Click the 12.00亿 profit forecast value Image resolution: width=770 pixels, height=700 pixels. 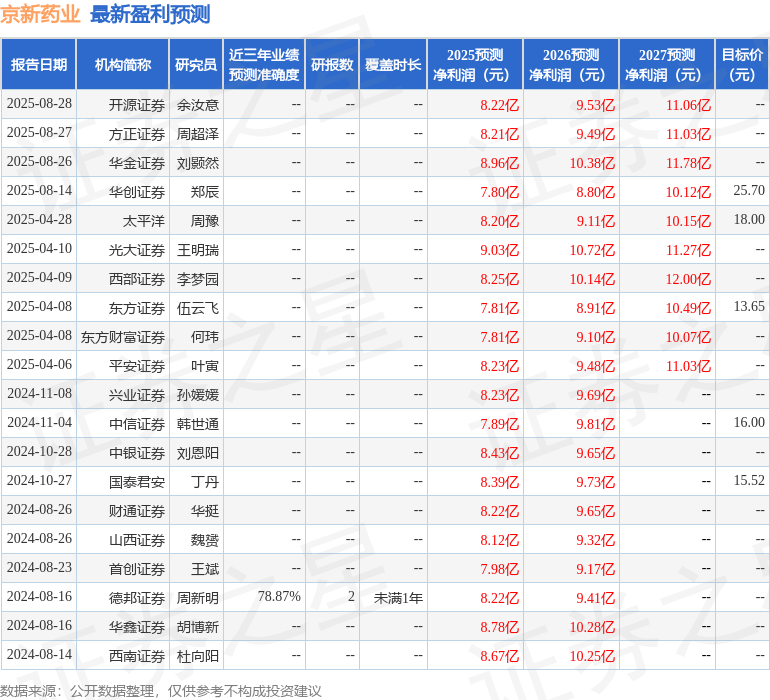688,279
